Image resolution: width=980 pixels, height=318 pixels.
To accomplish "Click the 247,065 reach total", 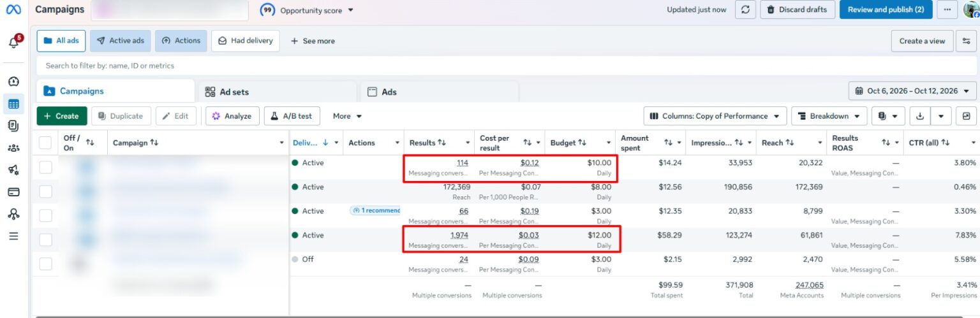I will tap(809, 285).
